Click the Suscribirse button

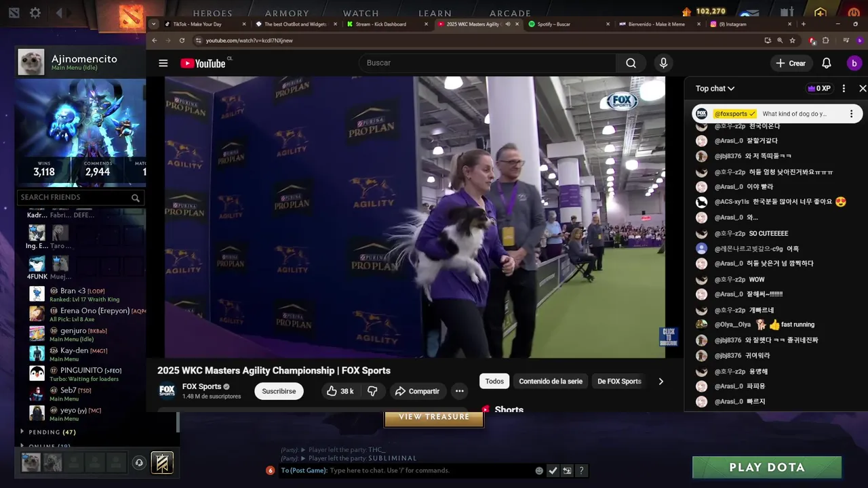click(279, 391)
